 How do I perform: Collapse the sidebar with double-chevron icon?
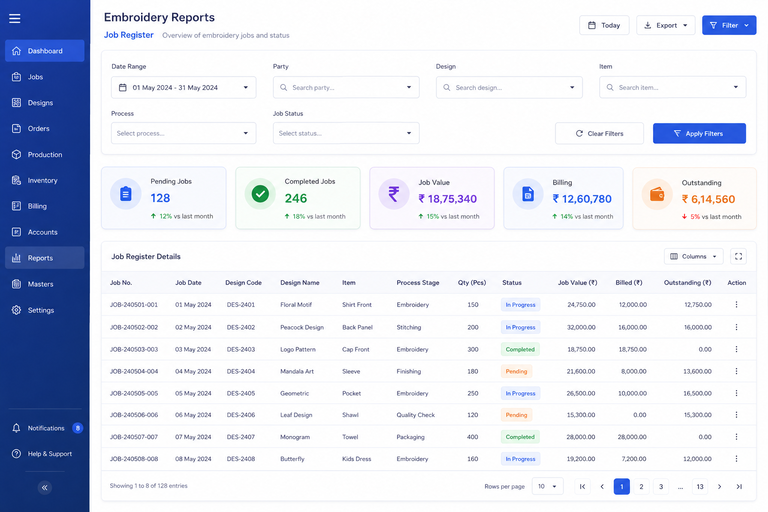click(x=45, y=488)
